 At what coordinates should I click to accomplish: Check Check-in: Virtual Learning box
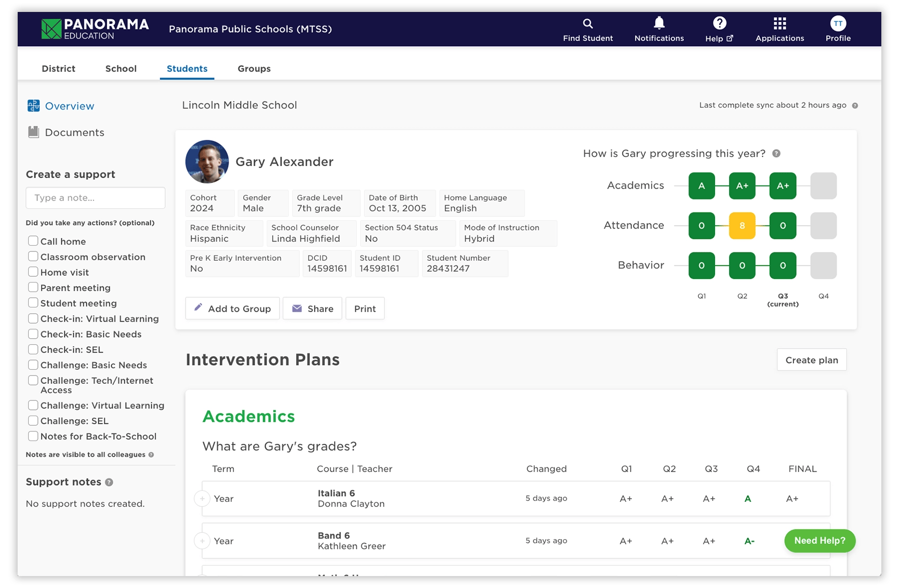(33, 318)
